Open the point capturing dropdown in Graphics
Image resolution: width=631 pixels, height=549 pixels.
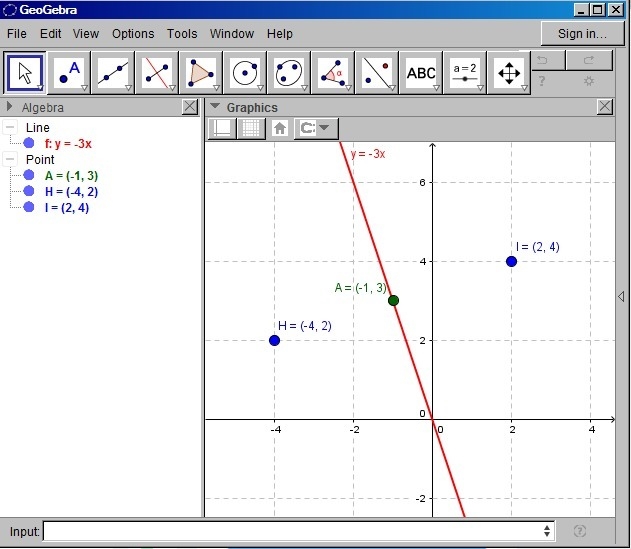click(x=316, y=128)
